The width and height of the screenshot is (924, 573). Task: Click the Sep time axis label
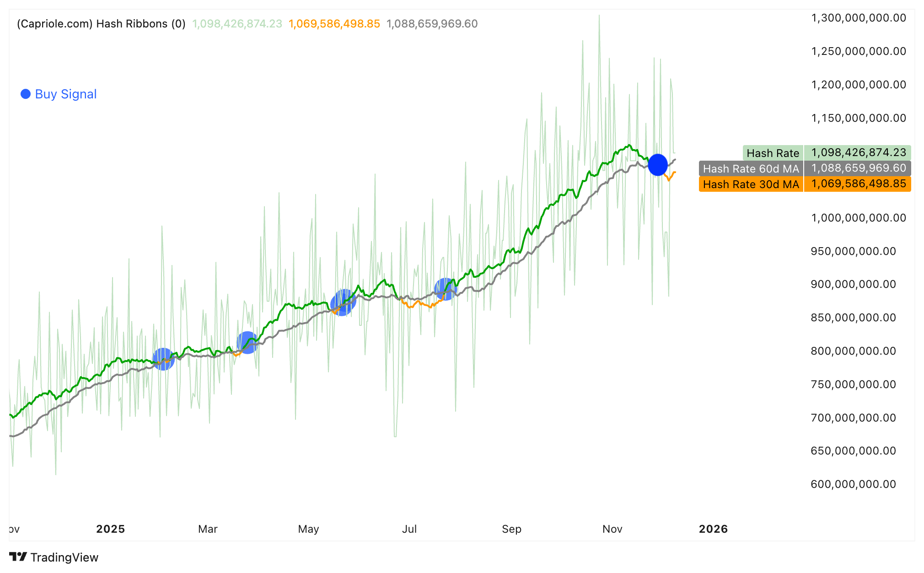click(511, 529)
